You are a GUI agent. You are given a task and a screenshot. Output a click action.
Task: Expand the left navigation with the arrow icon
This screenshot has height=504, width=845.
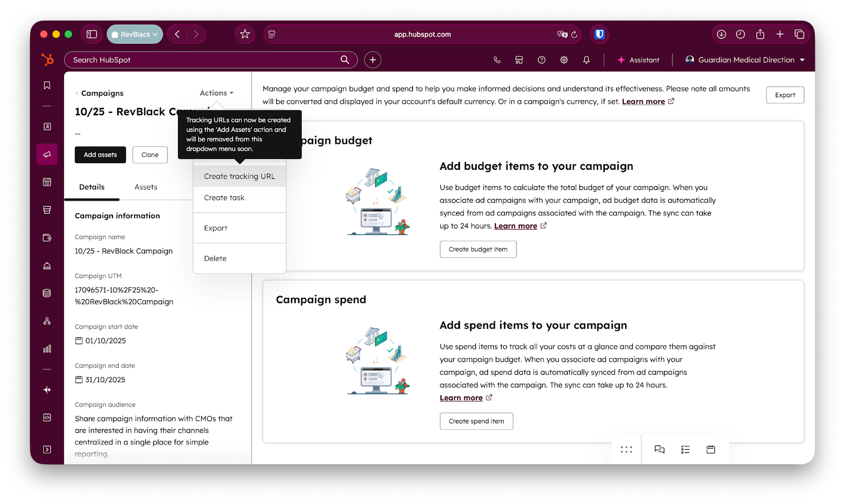pyautogui.click(x=47, y=450)
